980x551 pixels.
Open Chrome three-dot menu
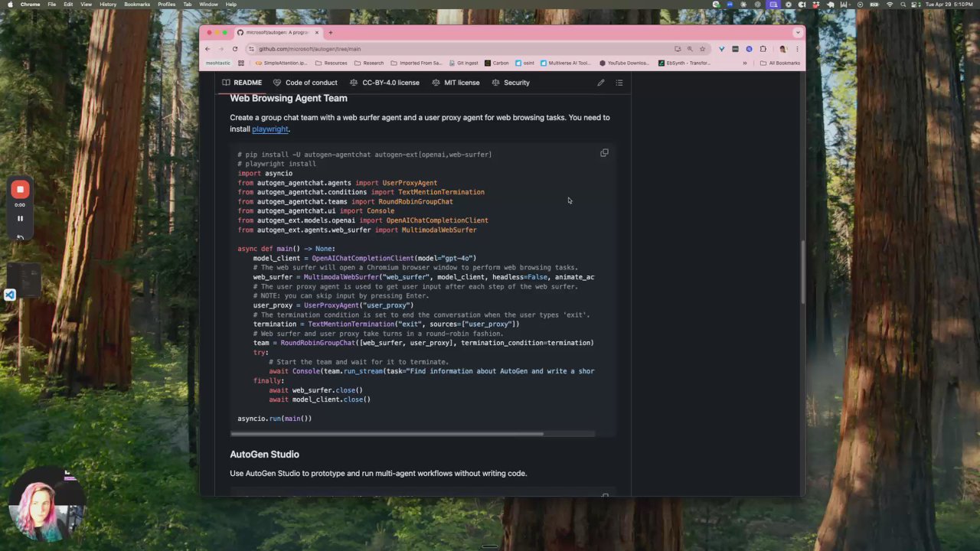click(x=797, y=49)
